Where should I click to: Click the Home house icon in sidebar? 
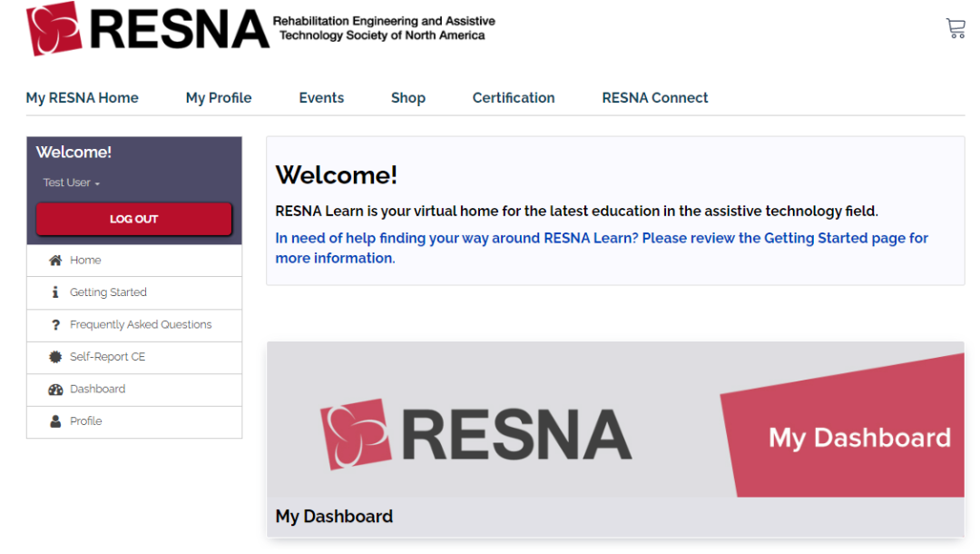[55, 260]
